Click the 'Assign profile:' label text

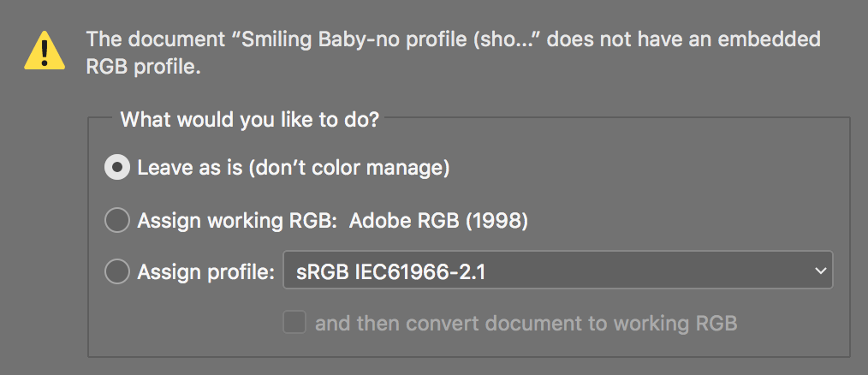(x=205, y=272)
